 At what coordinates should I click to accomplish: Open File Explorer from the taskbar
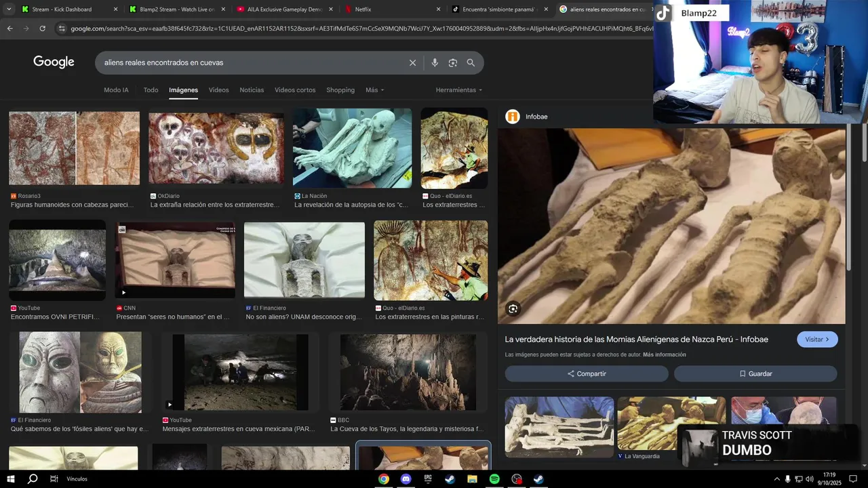click(472, 479)
